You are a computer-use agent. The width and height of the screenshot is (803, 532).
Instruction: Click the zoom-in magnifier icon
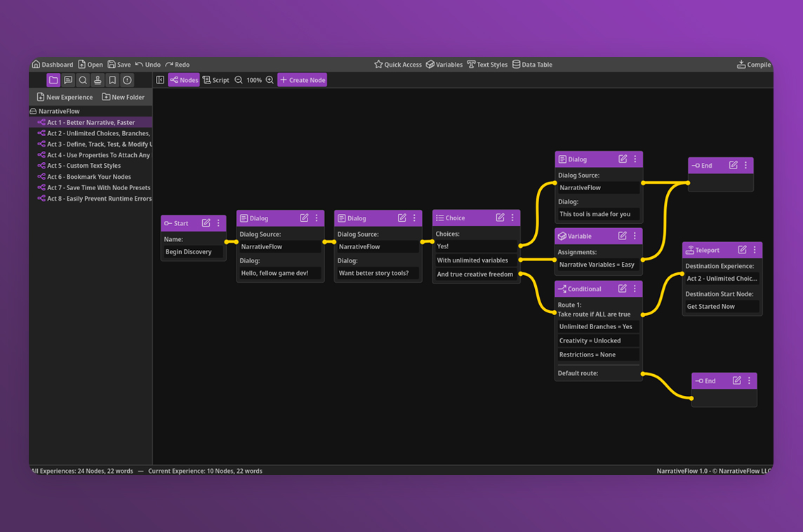pos(270,80)
